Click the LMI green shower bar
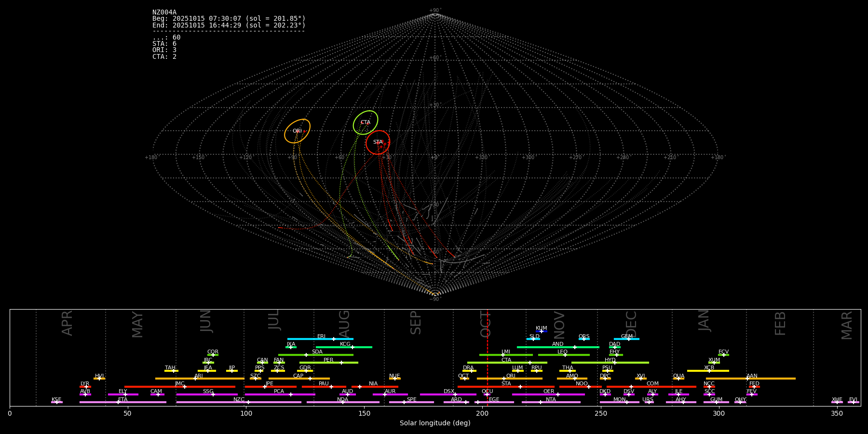 506,355
